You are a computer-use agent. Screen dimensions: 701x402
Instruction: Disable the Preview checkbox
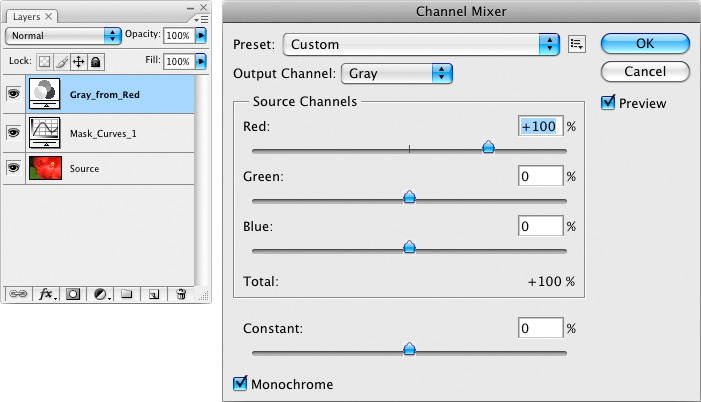pyautogui.click(x=608, y=102)
